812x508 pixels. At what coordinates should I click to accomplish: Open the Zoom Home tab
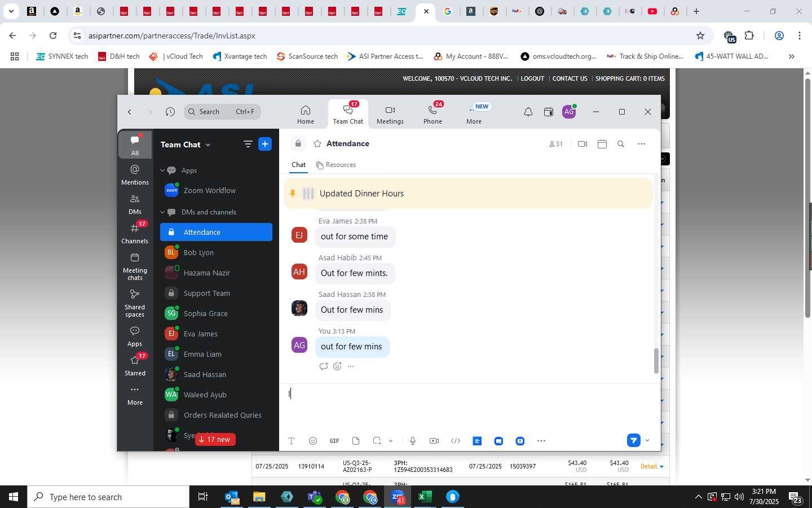(305, 115)
